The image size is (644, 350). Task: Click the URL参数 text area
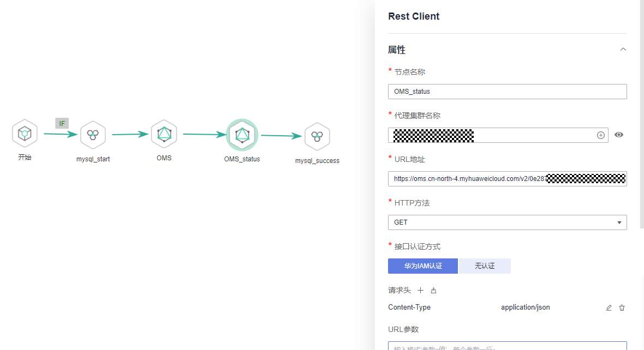pyautogui.click(x=507, y=346)
